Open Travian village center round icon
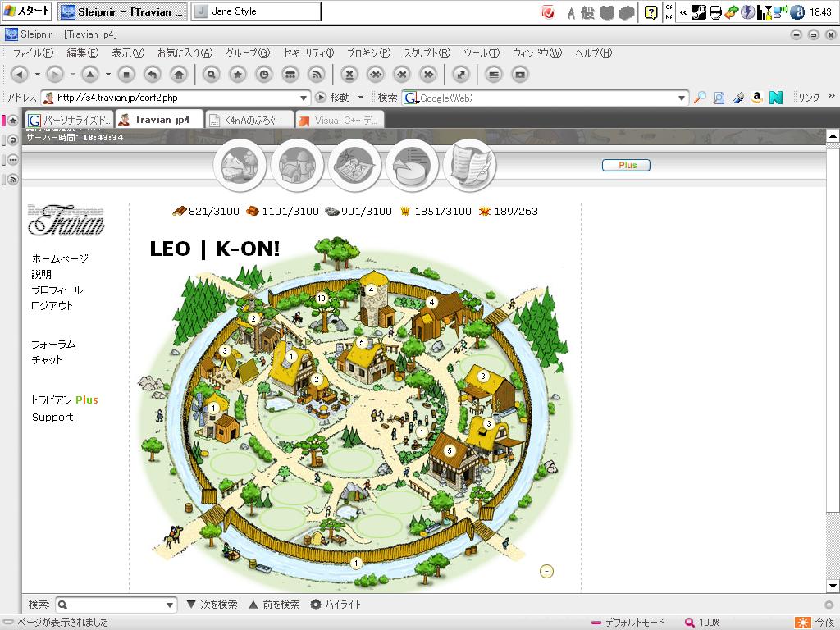The image size is (840, 630). click(x=297, y=165)
